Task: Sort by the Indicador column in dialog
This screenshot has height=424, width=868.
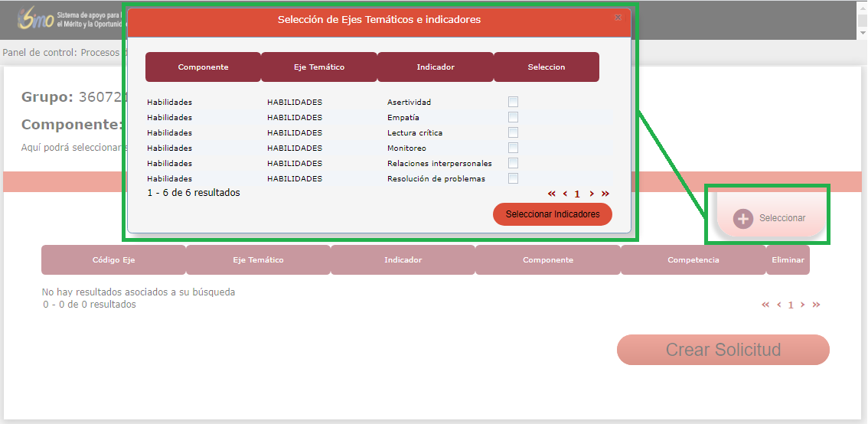Action: pos(435,67)
